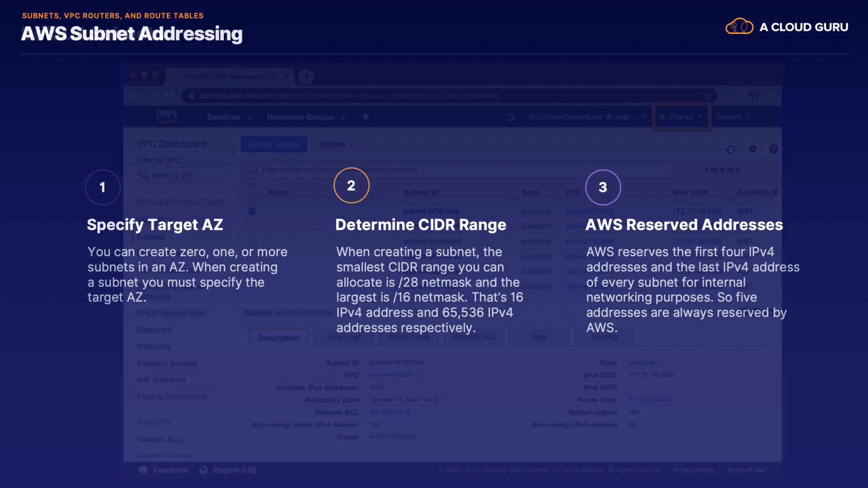Collapse the VPC sidebar with the arrow

pos(232,152)
